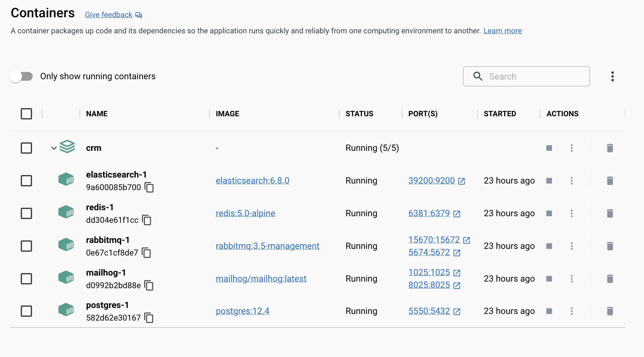The height and width of the screenshot is (357, 644).
Task: Select the redis-1 container checkbox
Action: click(26, 213)
